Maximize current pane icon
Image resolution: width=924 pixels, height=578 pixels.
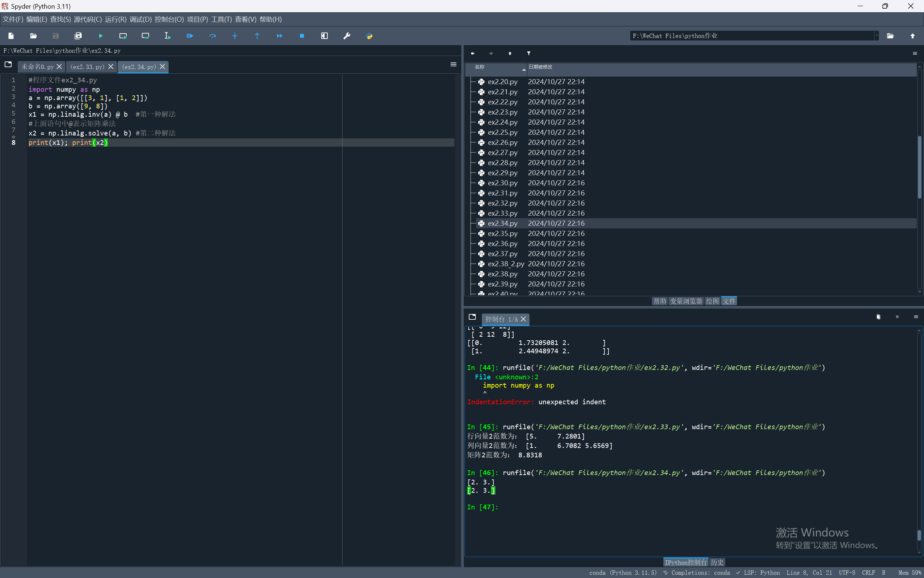(324, 36)
